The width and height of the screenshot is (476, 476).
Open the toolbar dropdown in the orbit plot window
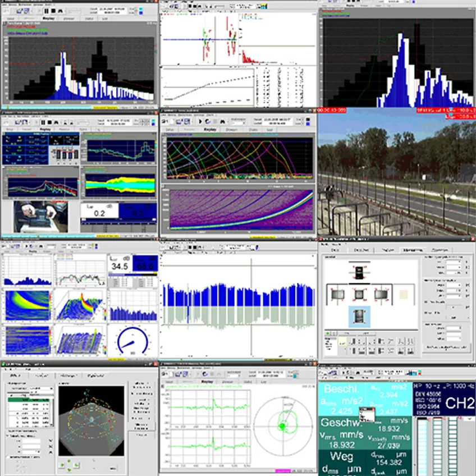click(x=234, y=376)
